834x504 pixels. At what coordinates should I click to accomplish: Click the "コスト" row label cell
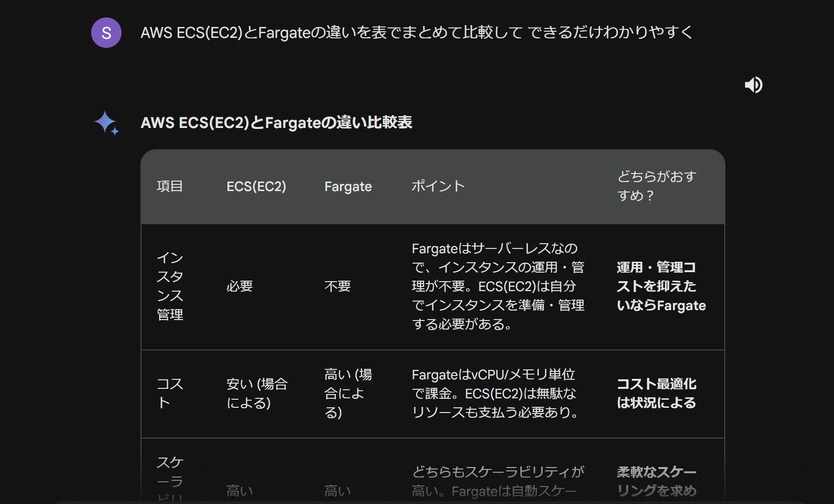170,393
